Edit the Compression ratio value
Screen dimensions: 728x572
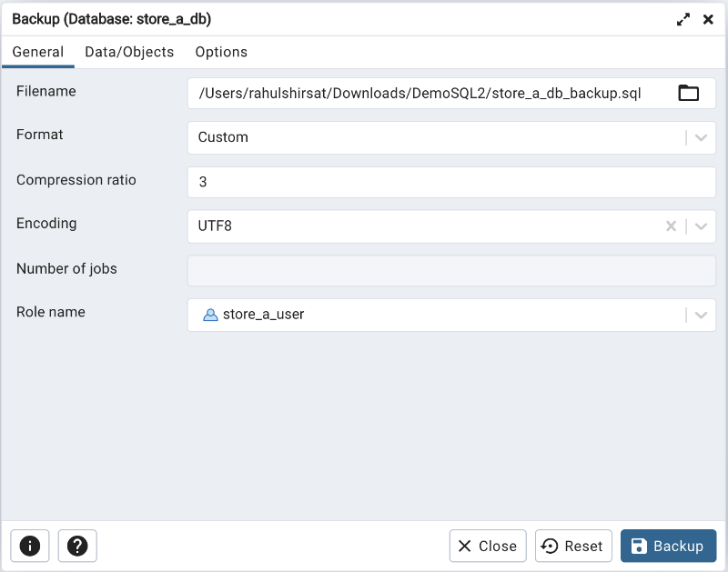click(409, 181)
